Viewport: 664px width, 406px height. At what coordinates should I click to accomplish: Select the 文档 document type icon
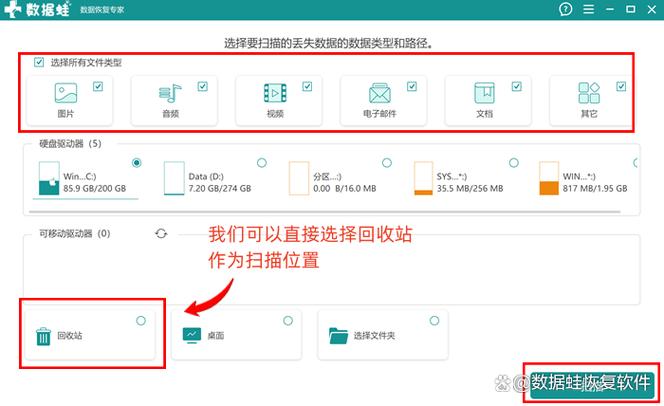(484, 93)
